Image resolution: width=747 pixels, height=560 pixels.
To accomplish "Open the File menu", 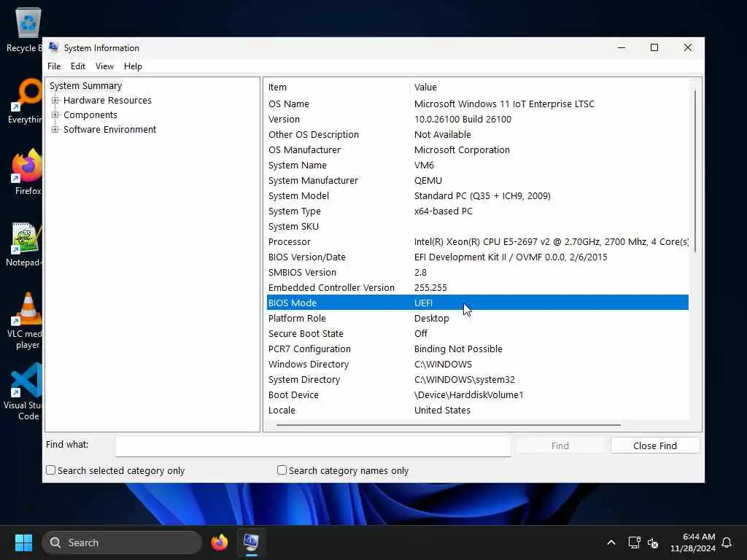I will pos(54,66).
